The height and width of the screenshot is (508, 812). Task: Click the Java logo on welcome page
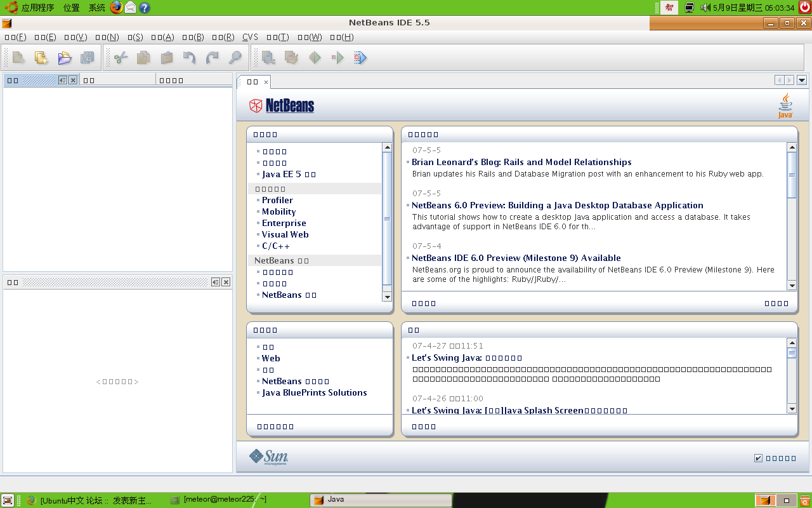[785, 106]
